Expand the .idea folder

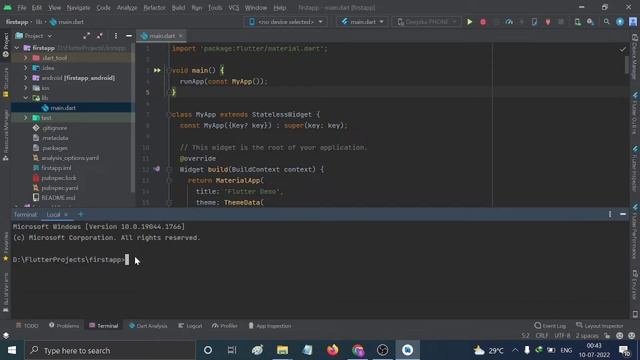26,68
